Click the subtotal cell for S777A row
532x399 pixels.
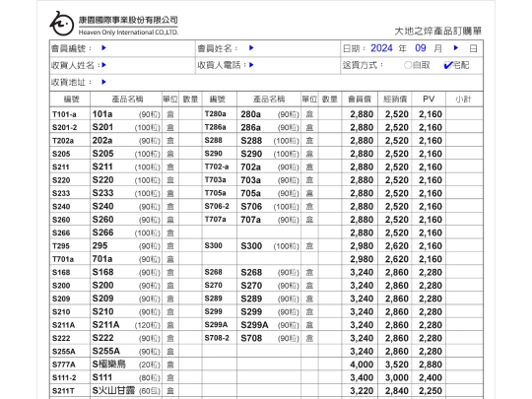464,365
